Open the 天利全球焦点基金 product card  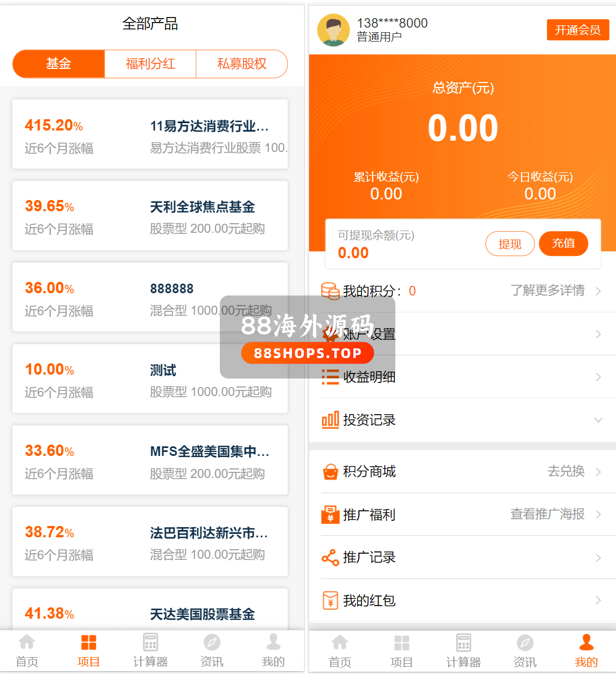coord(150,216)
